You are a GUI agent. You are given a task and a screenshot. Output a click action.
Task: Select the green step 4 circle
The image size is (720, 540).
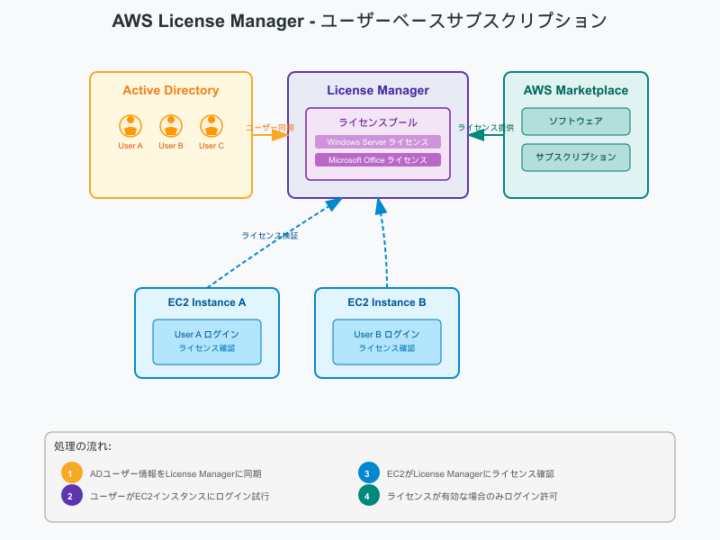click(367, 495)
